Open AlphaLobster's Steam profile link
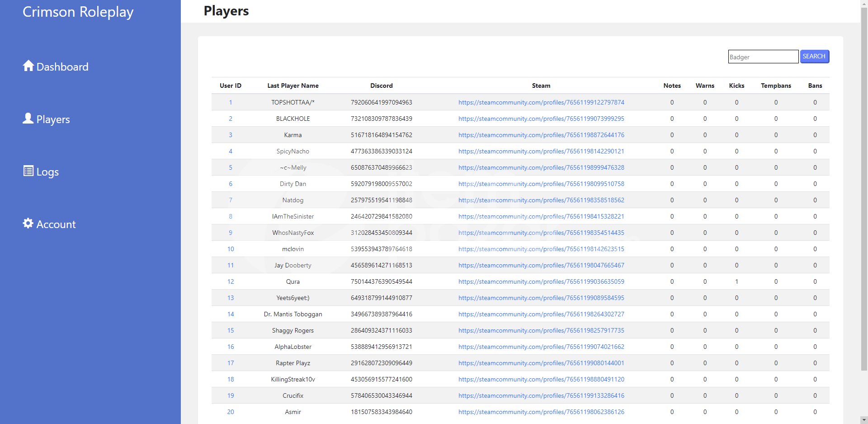The width and height of the screenshot is (868, 424). 541,347
